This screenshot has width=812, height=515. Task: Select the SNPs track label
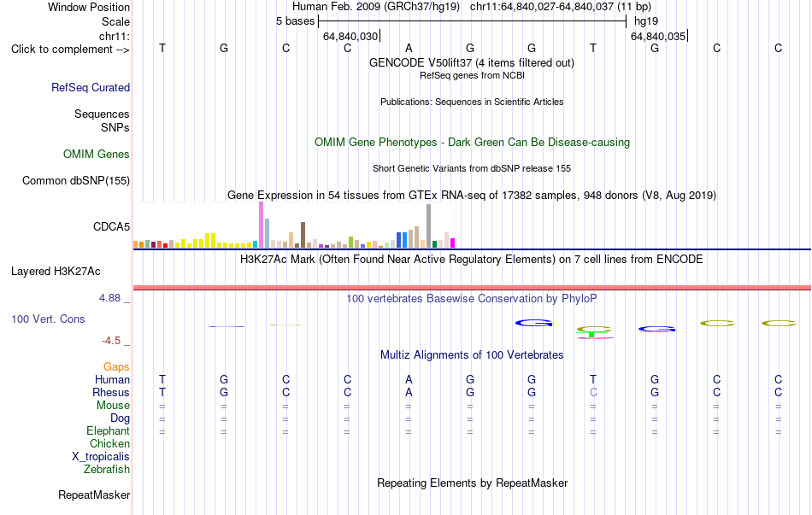point(115,127)
